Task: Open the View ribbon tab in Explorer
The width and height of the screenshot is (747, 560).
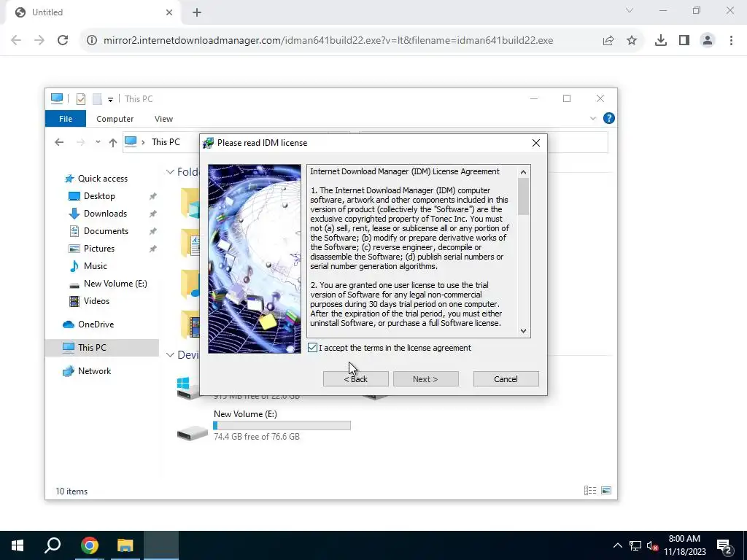Action: 163,119
